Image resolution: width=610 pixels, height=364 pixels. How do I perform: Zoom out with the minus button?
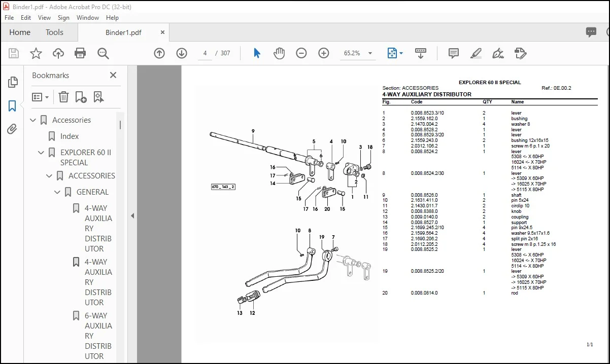click(x=301, y=53)
